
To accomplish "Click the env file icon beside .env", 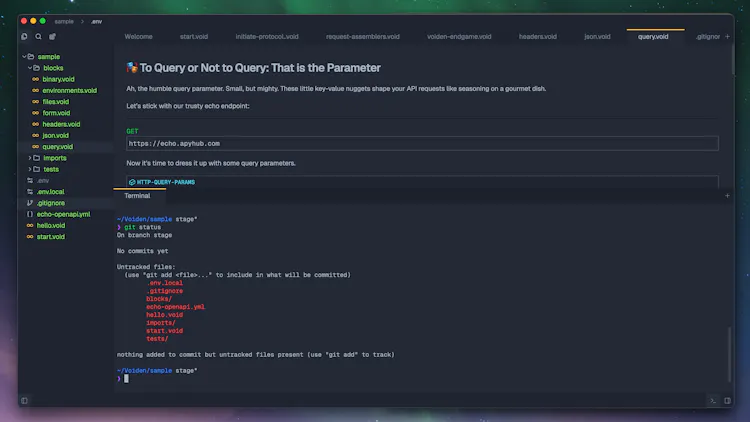I will [x=30, y=180].
